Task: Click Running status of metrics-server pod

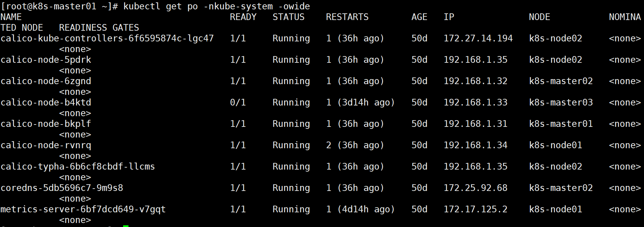Action: point(291,209)
